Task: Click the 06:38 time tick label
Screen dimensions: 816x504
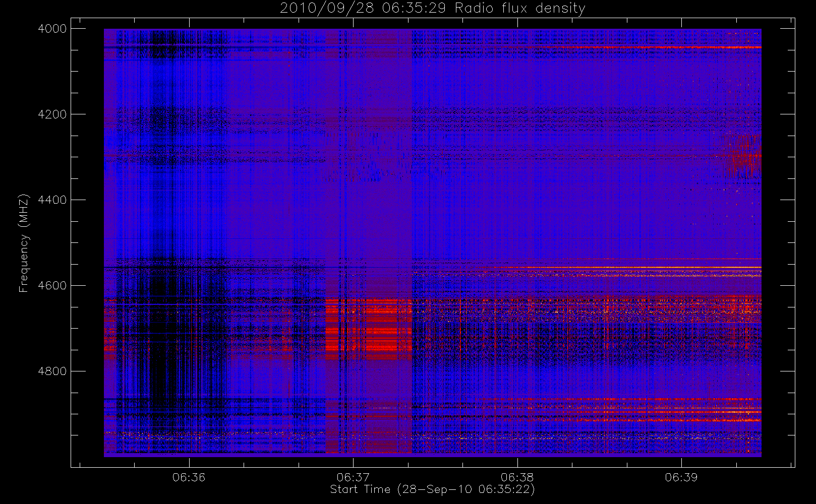Action: [517, 477]
